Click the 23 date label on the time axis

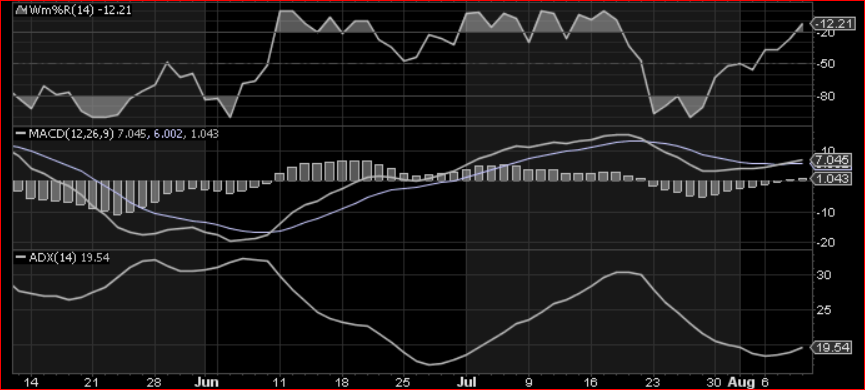(x=652, y=382)
